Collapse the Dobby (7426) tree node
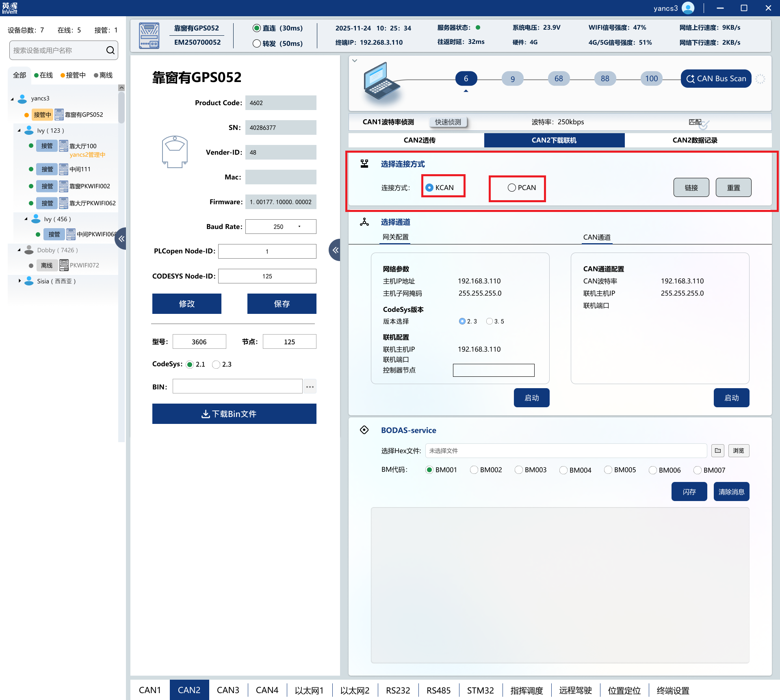 19,250
